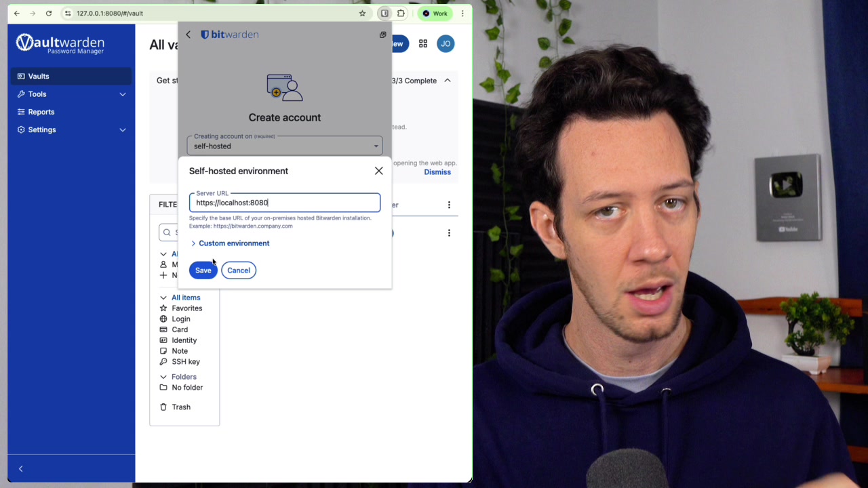Filter the vault by Card type
This screenshot has width=868, height=488.
(180, 330)
